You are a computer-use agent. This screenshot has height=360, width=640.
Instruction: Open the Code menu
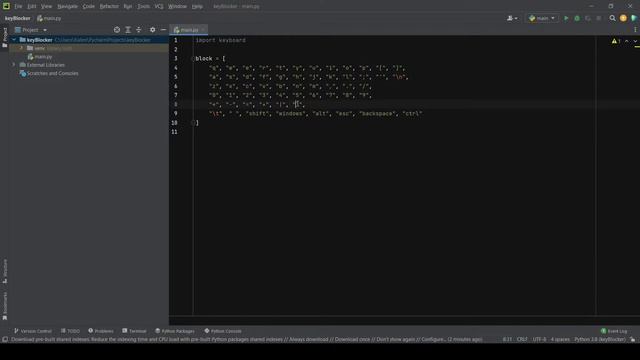[89, 7]
